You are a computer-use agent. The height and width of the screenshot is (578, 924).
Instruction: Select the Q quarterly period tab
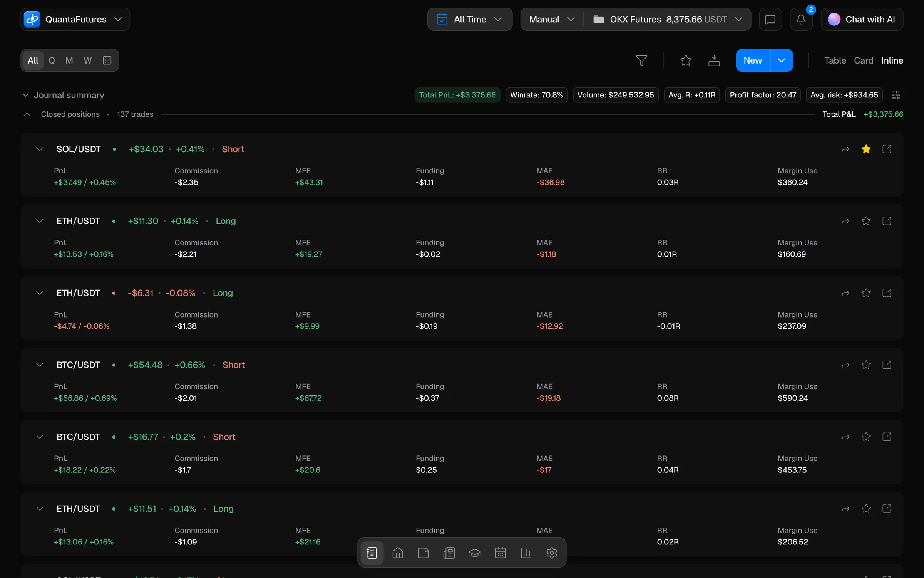pos(52,60)
